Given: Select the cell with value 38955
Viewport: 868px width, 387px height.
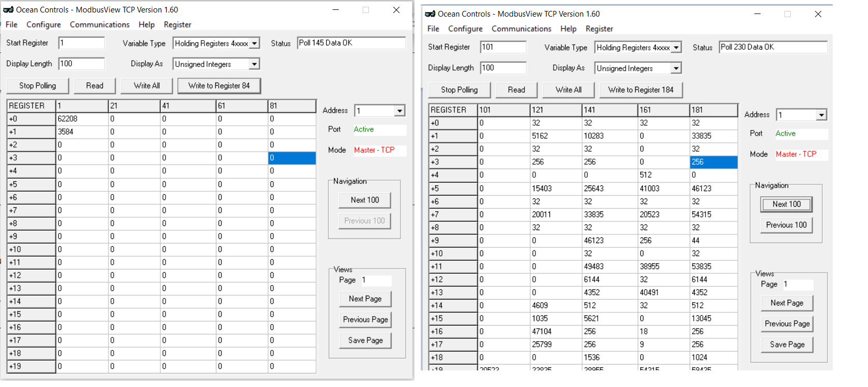Looking at the screenshot, I should 664,266.
